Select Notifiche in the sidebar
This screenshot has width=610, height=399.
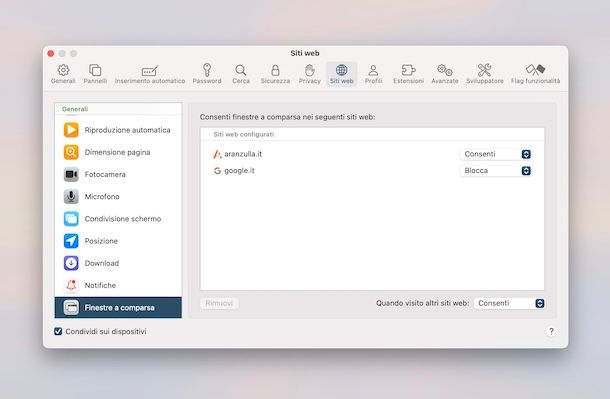(118, 285)
